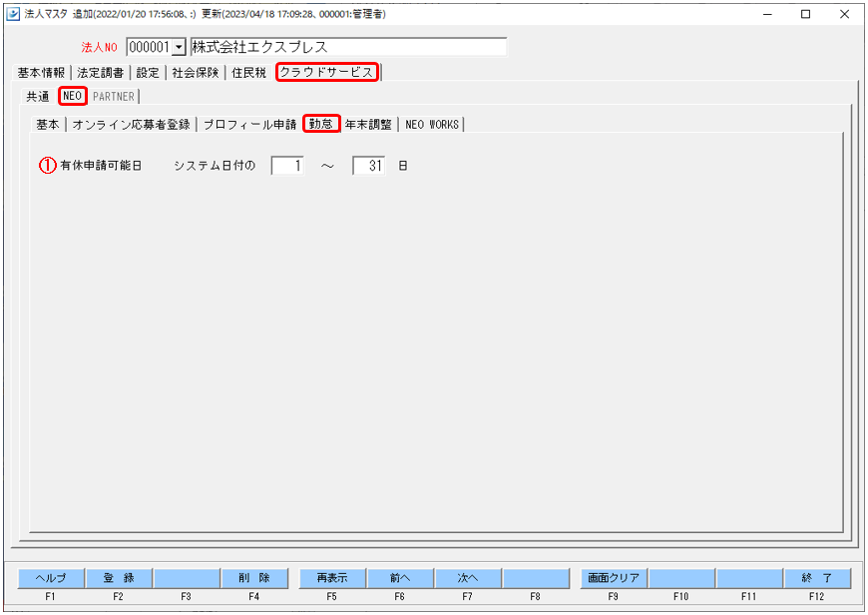This screenshot has height=615, width=868.
Task: Select the 勤怠 tab
Action: 321,124
